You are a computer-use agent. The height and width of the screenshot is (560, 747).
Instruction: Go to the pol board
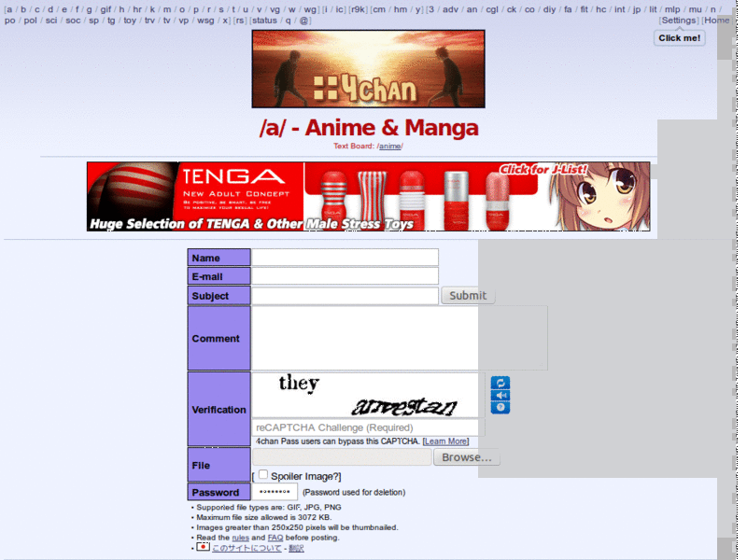(30, 21)
